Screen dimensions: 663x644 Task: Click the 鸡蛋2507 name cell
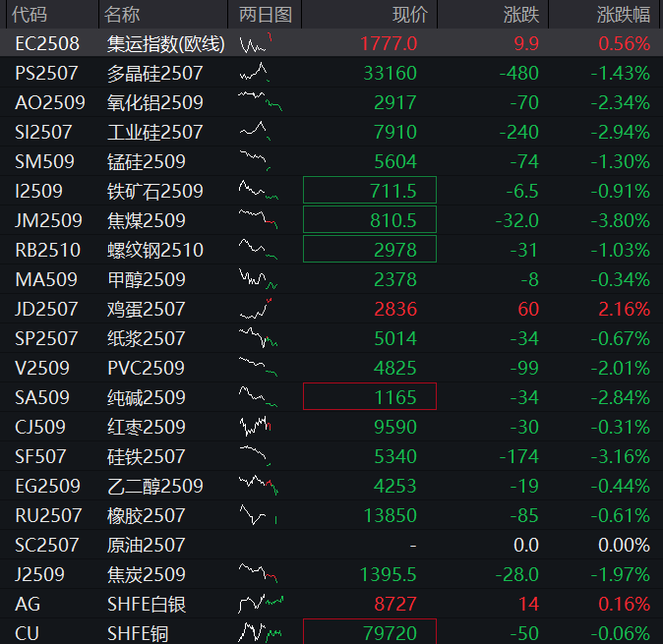click(147, 309)
